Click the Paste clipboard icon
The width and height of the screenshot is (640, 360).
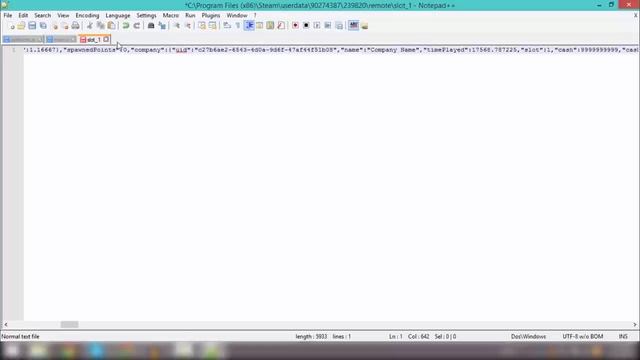pyautogui.click(x=111, y=26)
